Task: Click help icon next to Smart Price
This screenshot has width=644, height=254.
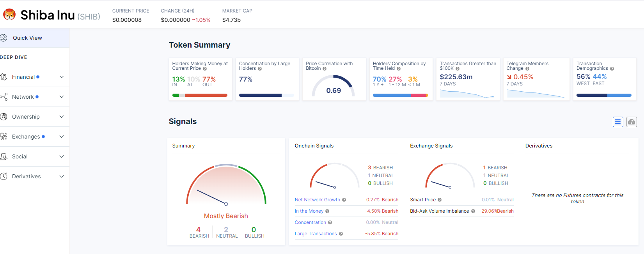Action: 440,200
